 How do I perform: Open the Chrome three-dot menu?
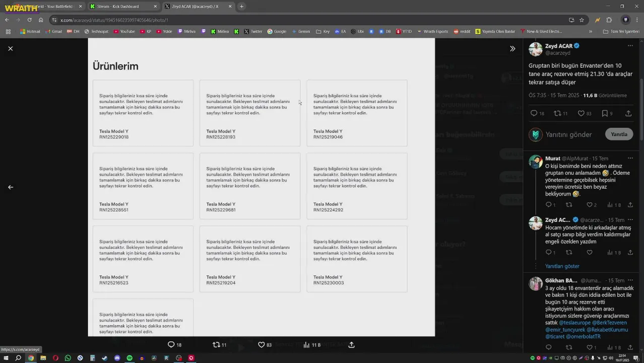pyautogui.click(x=638, y=20)
